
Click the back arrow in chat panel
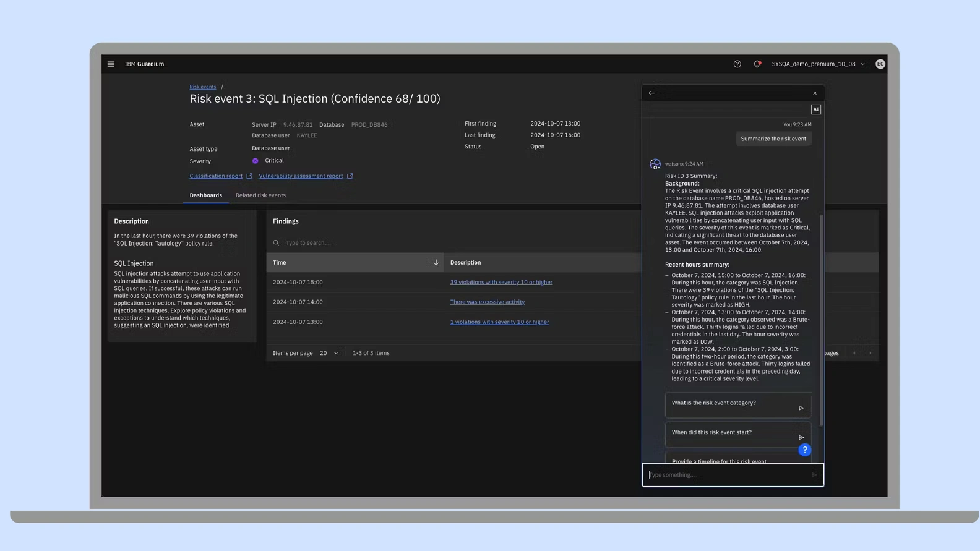[x=651, y=93]
